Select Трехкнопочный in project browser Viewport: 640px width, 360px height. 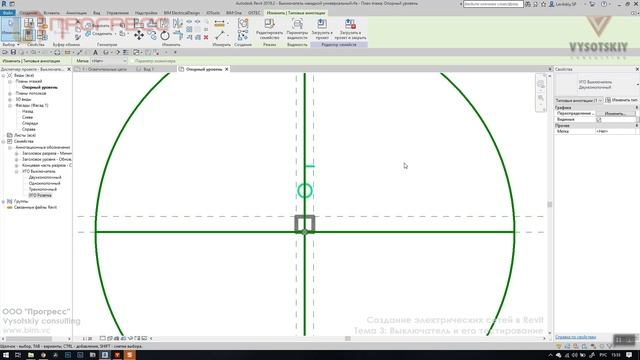pos(42,189)
